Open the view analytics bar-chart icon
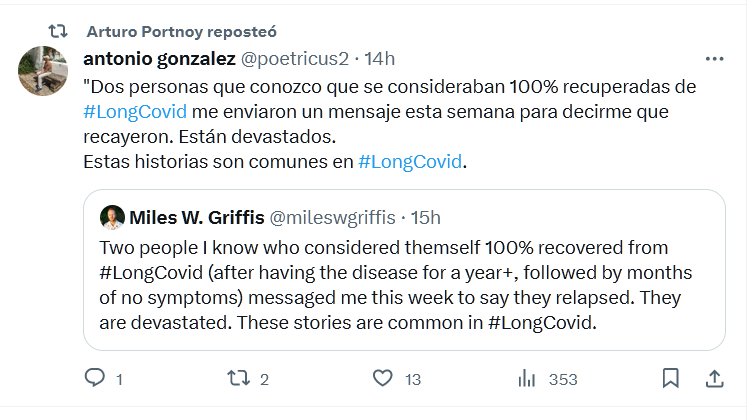The image size is (754, 420). 526,379
